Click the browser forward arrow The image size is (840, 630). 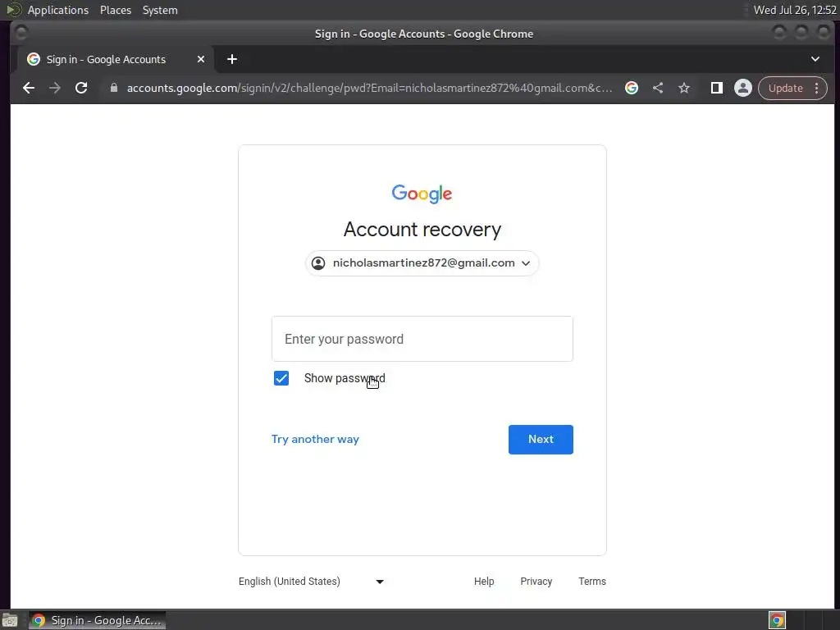click(55, 88)
